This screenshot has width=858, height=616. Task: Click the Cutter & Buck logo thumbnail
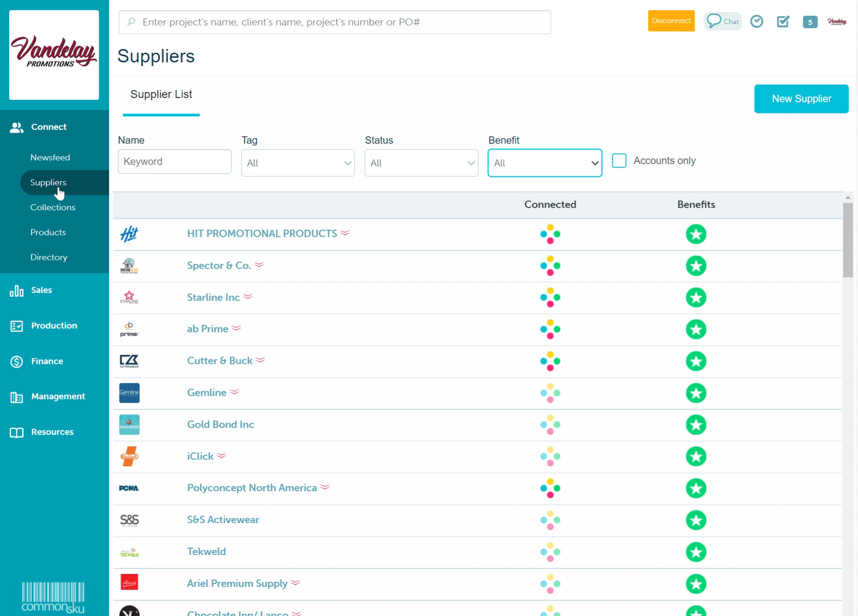[x=129, y=361]
